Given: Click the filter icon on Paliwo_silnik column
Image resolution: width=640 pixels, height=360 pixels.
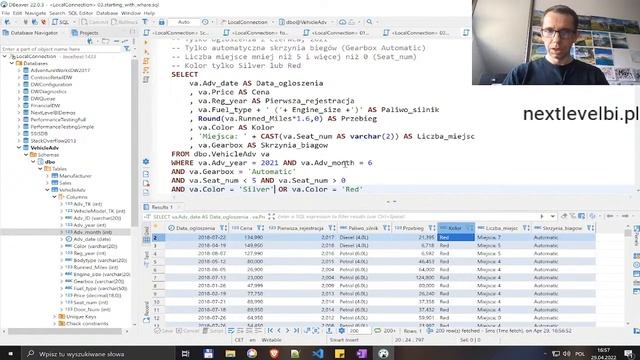Looking at the screenshot, I should (x=386, y=228).
